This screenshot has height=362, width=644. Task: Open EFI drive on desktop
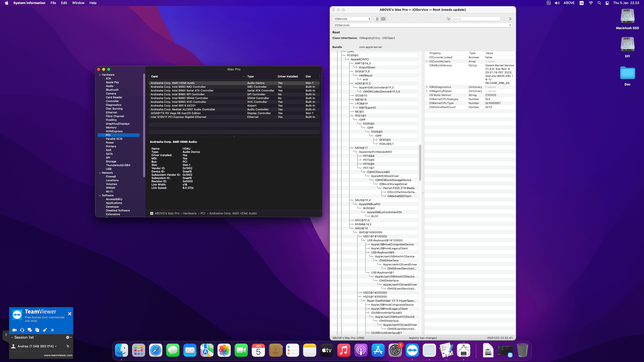(x=627, y=47)
